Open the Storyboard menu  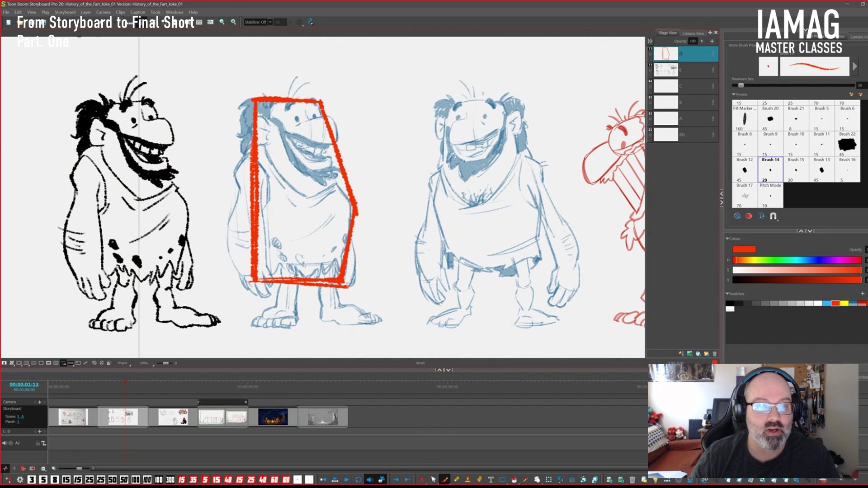click(x=65, y=12)
